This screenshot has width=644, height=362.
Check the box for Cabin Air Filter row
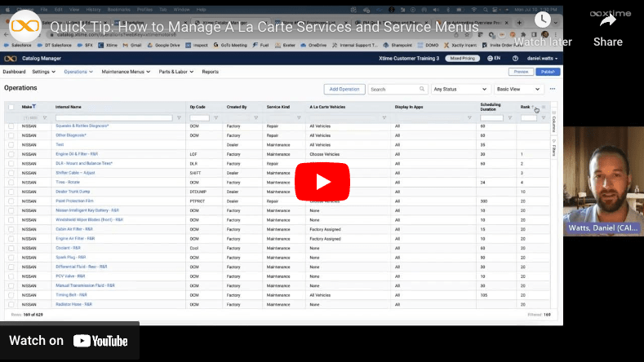tap(11, 229)
